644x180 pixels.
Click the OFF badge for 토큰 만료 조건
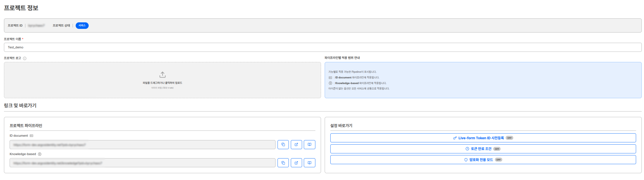pos(497,149)
